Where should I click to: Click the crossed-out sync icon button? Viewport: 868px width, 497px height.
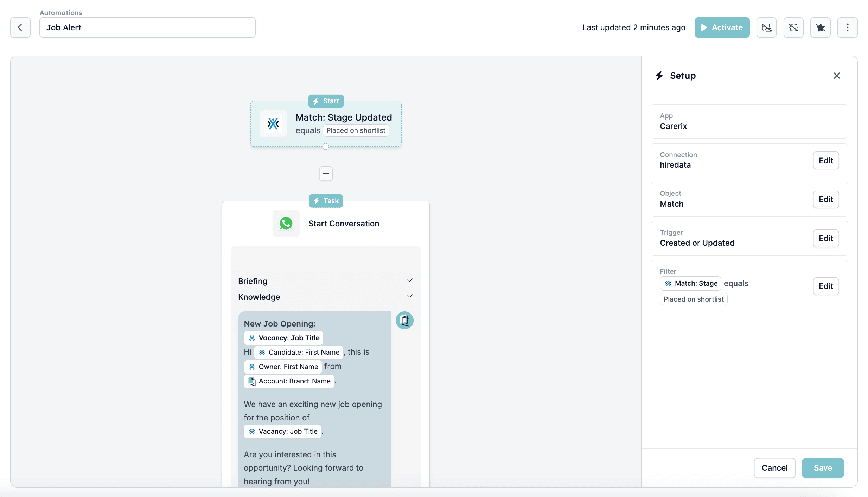(x=793, y=27)
